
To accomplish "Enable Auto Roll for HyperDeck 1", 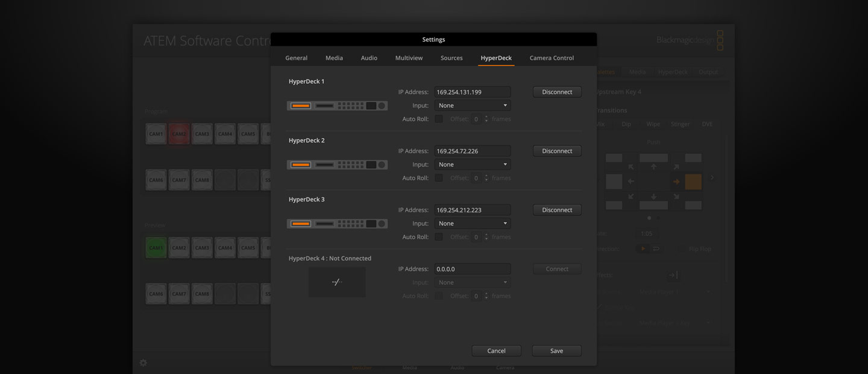I will coord(439,118).
